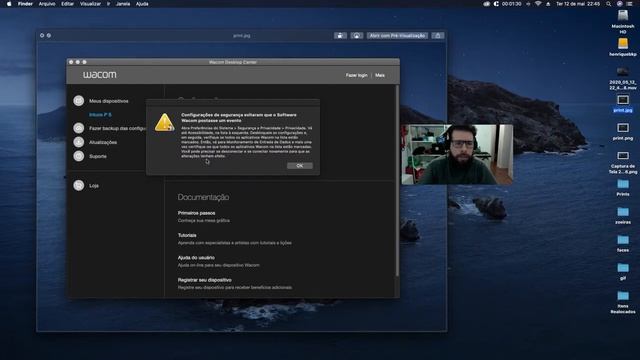Click the Wi-Fi status icon
Viewport: 640px width, 360px height.
538,4
